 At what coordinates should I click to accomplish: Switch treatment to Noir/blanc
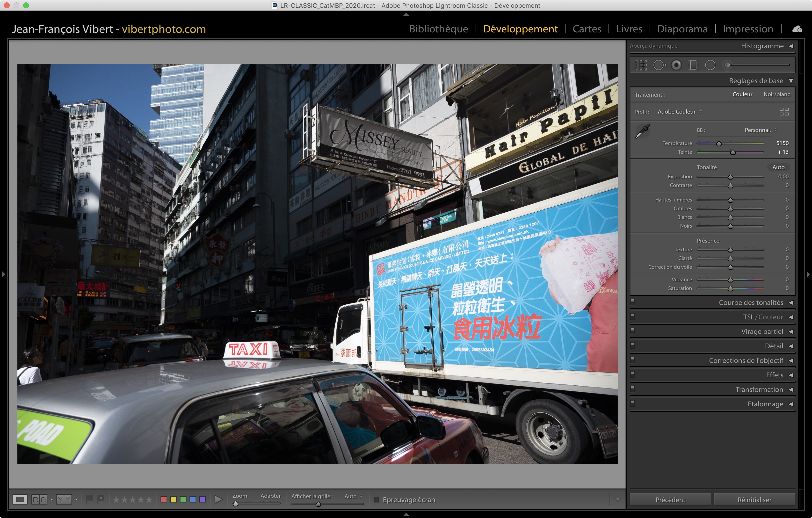tap(776, 94)
